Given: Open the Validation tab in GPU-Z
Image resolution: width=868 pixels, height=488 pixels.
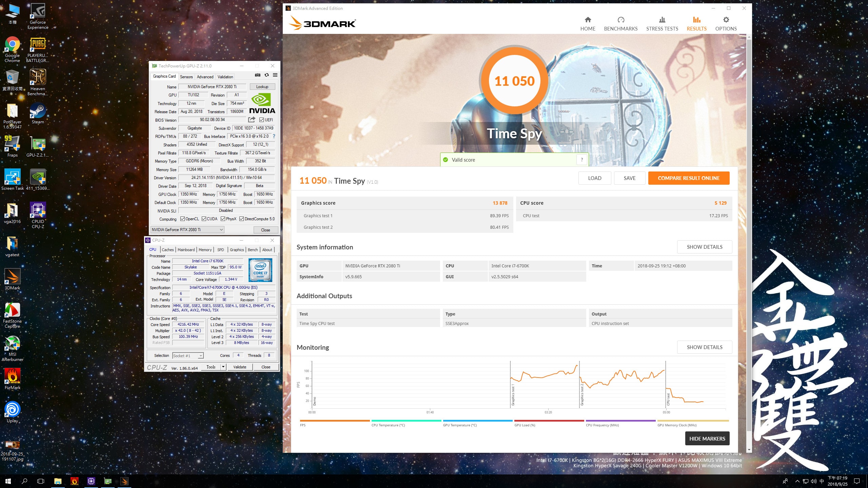Looking at the screenshot, I should click(x=225, y=77).
